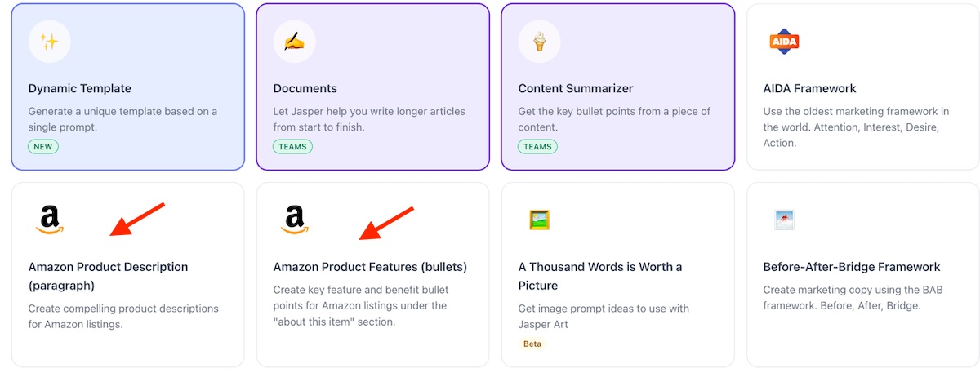The height and width of the screenshot is (373, 980).
Task: Click the AIDA Framework logo icon
Action: coord(784,42)
